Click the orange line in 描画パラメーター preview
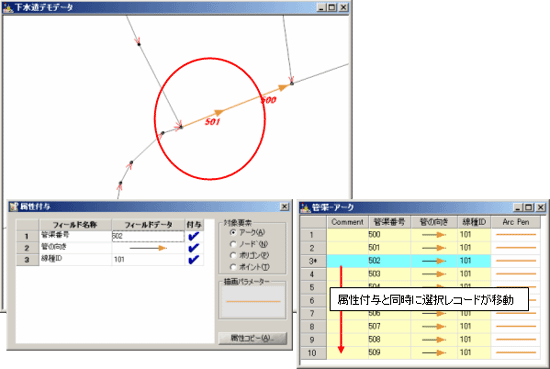This screenshot has width=550, height=369. click(x=253, y=301)
